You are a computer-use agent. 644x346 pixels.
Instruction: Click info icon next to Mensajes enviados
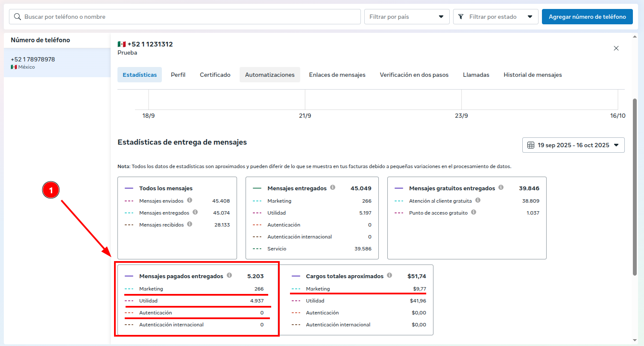pyautogui.click(x=190, y=200)
